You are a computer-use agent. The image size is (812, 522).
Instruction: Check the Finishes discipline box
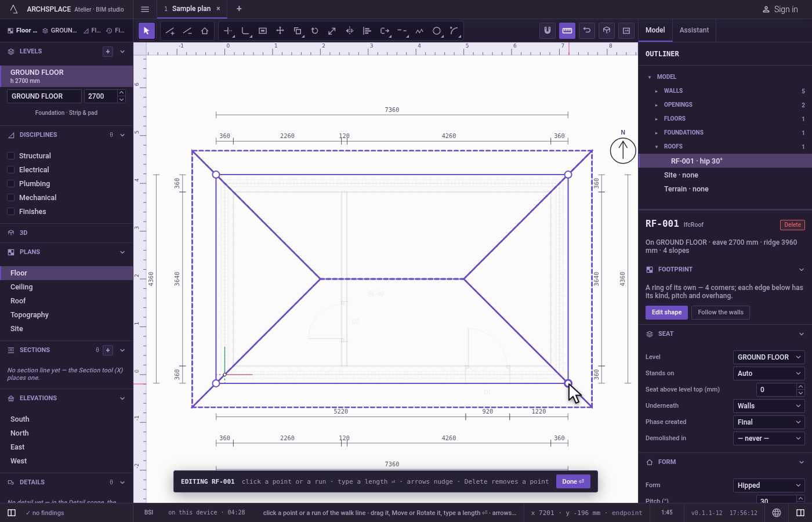10,212
